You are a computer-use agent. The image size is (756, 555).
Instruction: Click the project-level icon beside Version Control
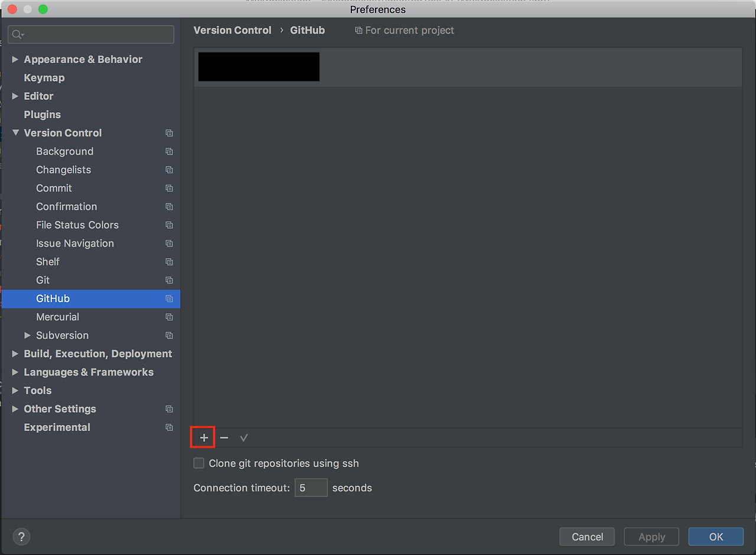coord(170,133)
